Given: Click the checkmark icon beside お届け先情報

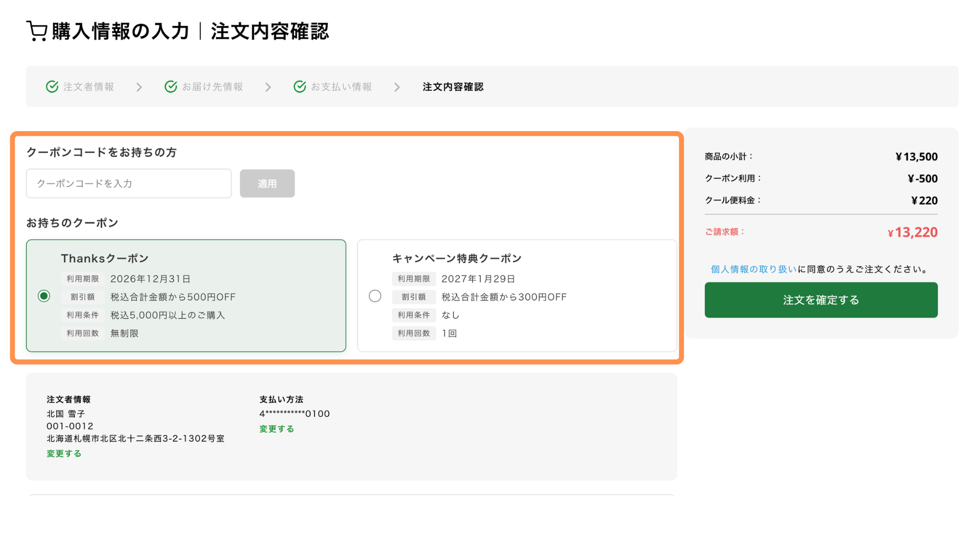Looking at the screenshot, I should click(x=171, y=87).
